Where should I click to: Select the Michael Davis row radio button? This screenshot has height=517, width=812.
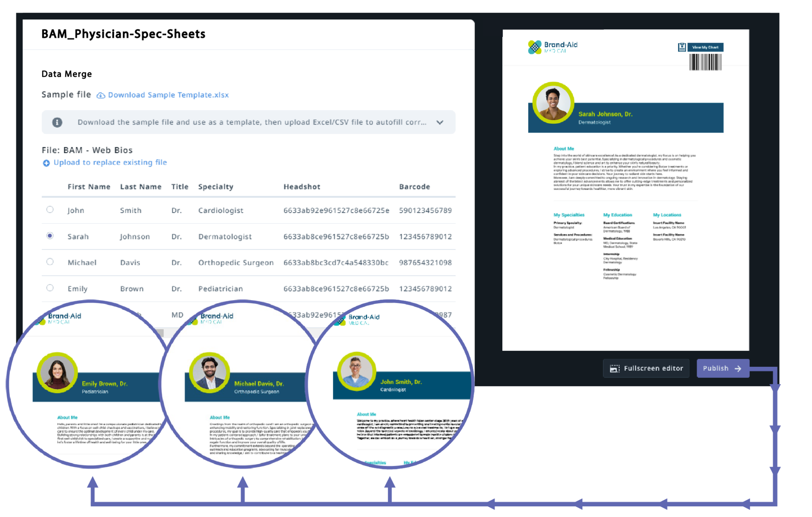click(50, 262)
